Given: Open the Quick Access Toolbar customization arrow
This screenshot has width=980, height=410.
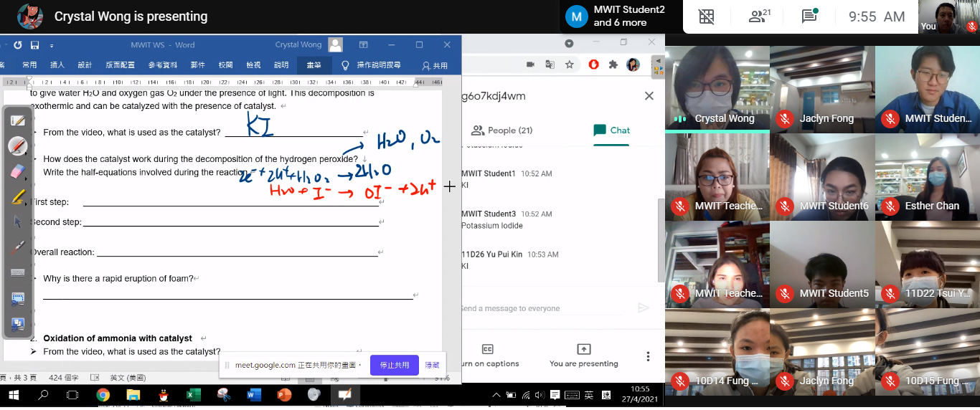Looking at the screenshot, I should (52, 45).
